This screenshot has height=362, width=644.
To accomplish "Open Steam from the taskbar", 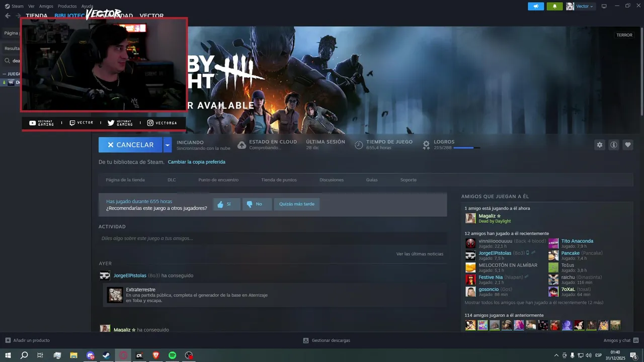I will (107, 355).
